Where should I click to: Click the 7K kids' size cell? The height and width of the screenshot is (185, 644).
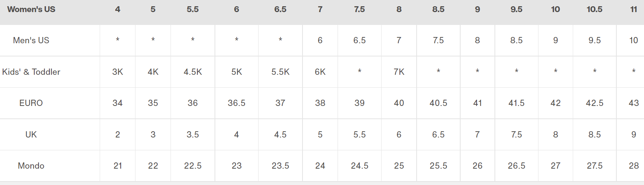coord(399,72)
